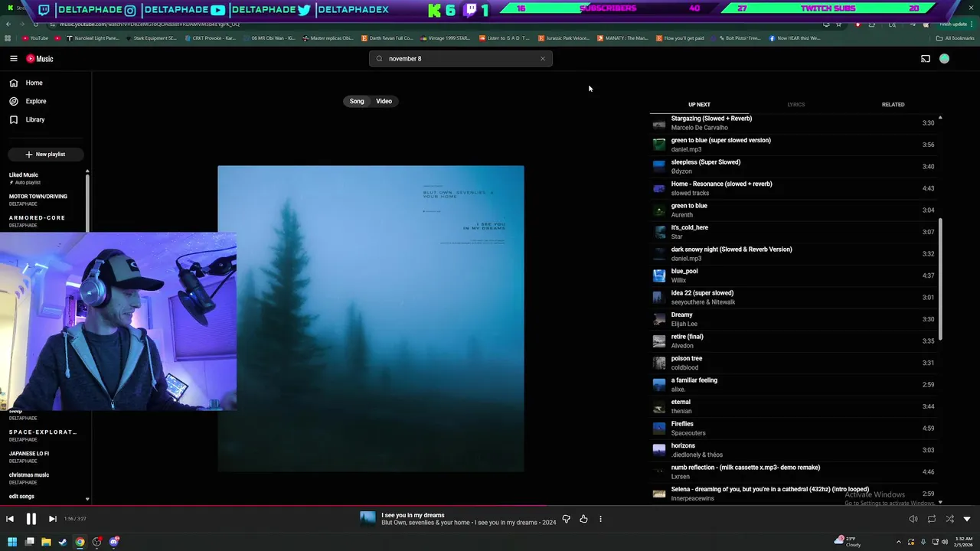Click the queue list scrollbar
This screenshot has width=980, height=551.
[x=940, y=279]
